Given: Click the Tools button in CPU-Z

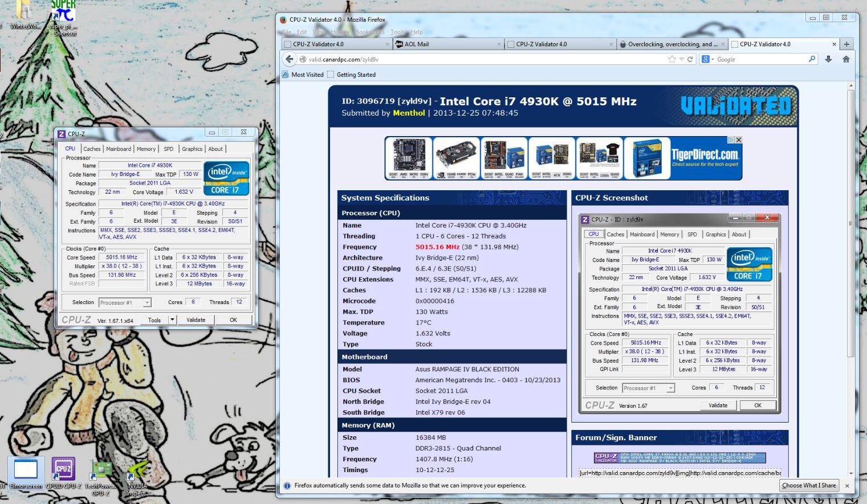Looking at the screenshot, I should click(x=154, y=319).
